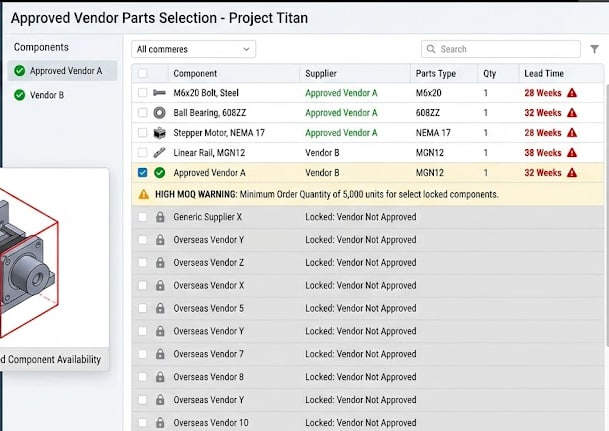Viewport: 609px width, 431px height.
Task: Sort by the Supplier column header
Action: click(x=321, y=73)
